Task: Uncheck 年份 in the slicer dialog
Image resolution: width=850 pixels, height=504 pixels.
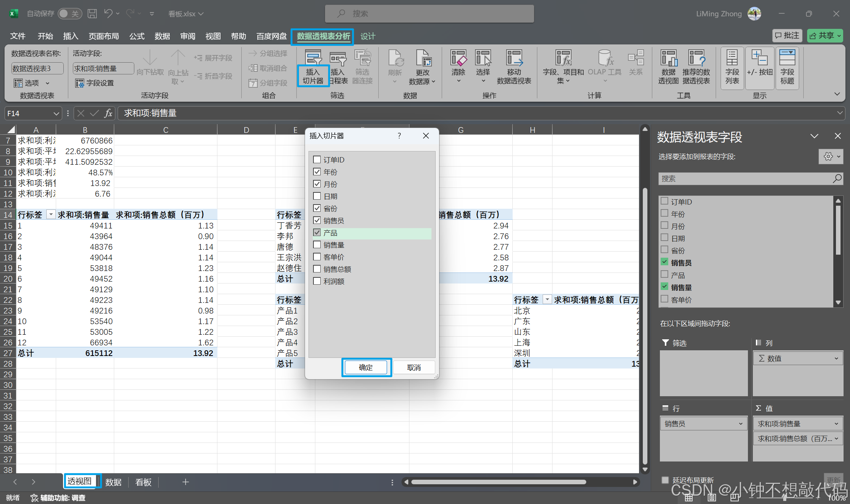Action: (317, 172)
